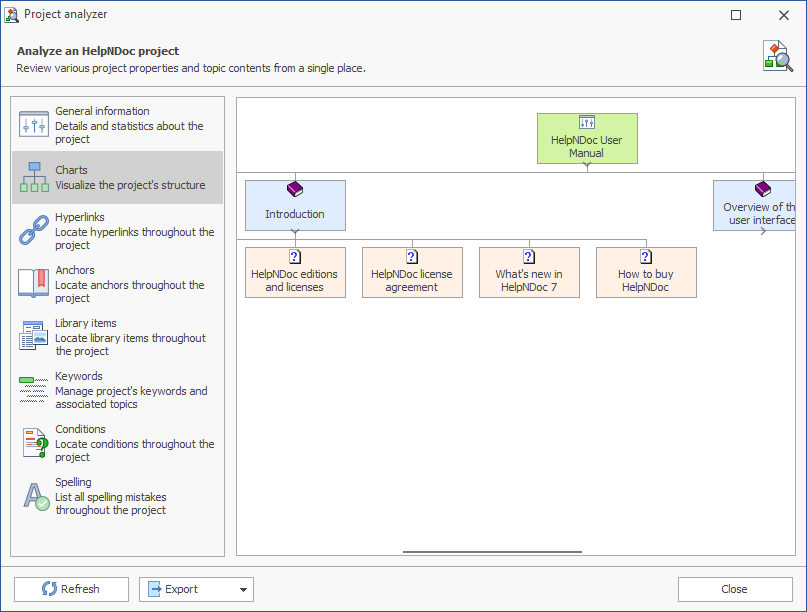Image resolution: width=807 pixels, height=612 pixels.
Task: Click topic icon on HelpNDoc editions and licenses
Action: click(295, 256)
